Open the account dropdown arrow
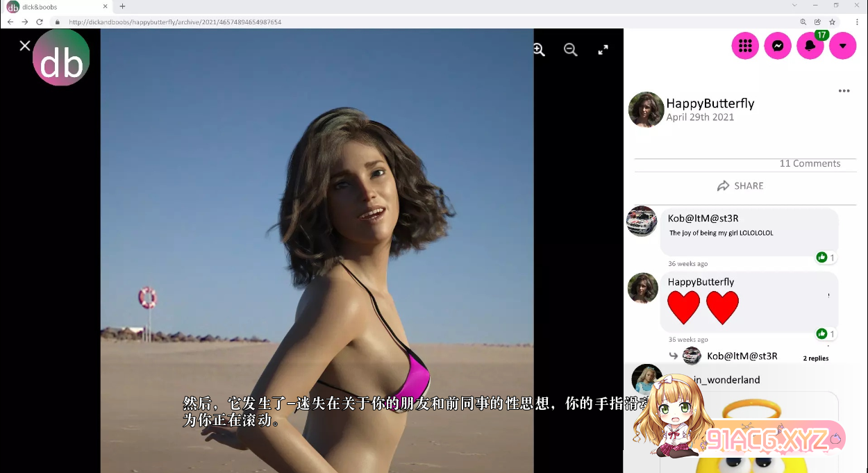 pos(842,45)
